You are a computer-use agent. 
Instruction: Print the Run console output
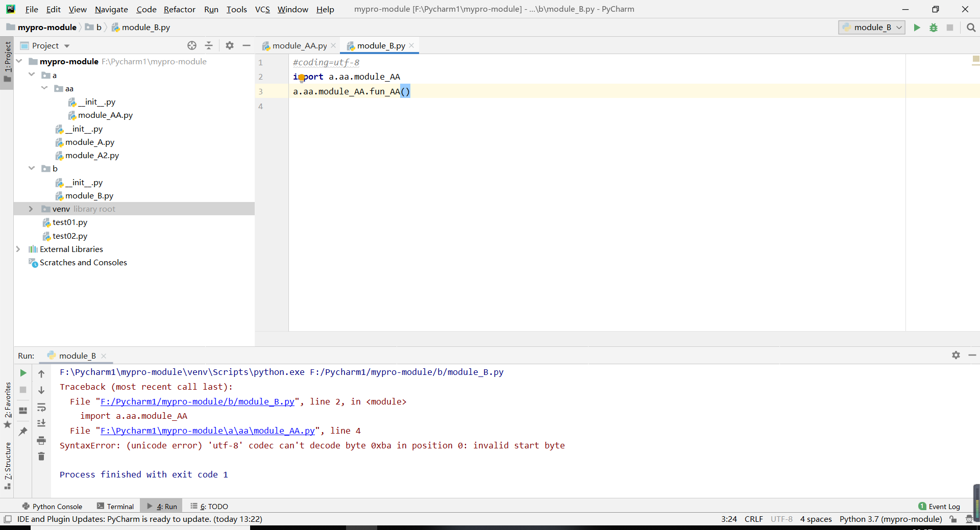pos(41,440)
